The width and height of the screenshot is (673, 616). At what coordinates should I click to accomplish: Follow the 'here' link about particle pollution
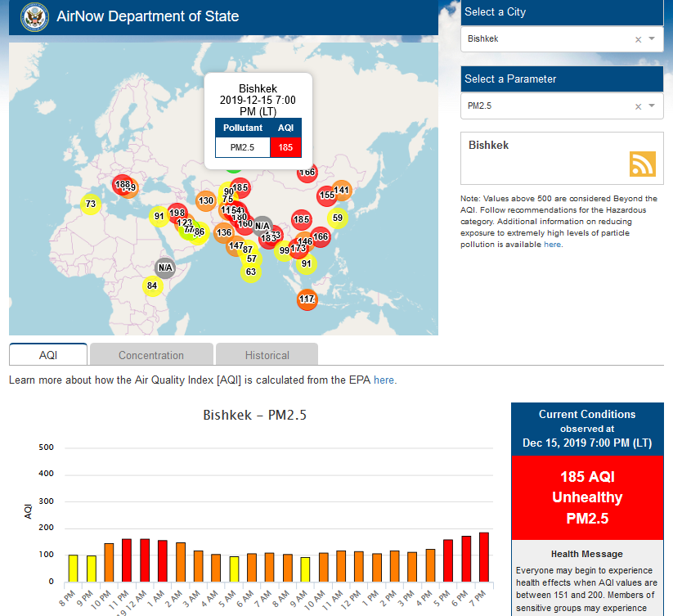click(553, 245)
